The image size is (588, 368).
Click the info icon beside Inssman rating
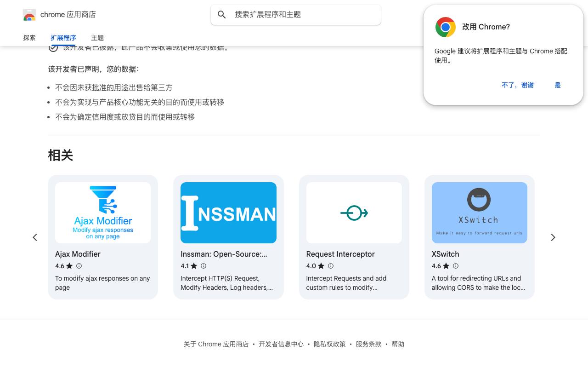204,266
